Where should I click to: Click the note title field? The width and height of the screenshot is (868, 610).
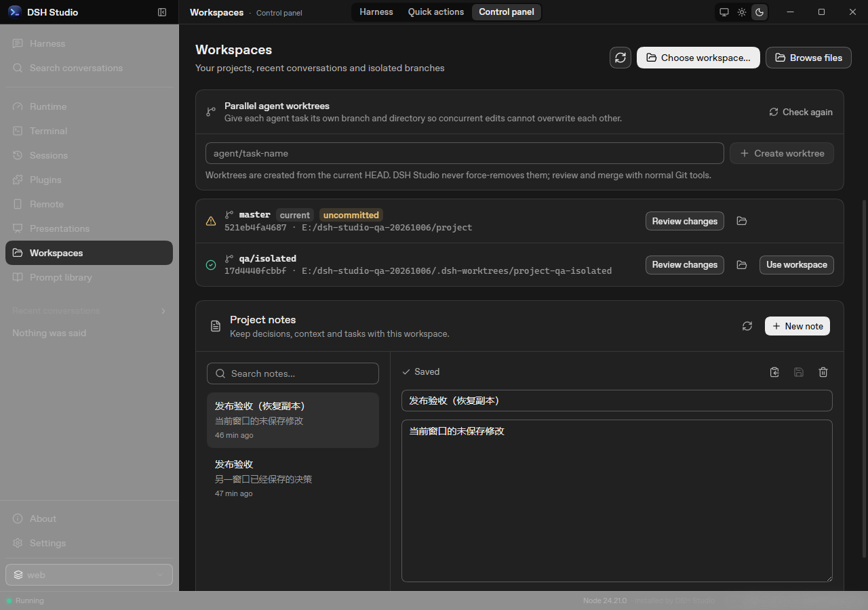(617, 401)
